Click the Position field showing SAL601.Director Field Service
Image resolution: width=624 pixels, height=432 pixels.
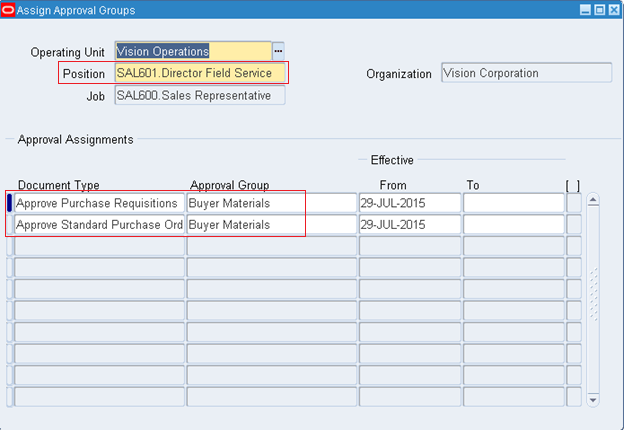[x=200, y=73]
